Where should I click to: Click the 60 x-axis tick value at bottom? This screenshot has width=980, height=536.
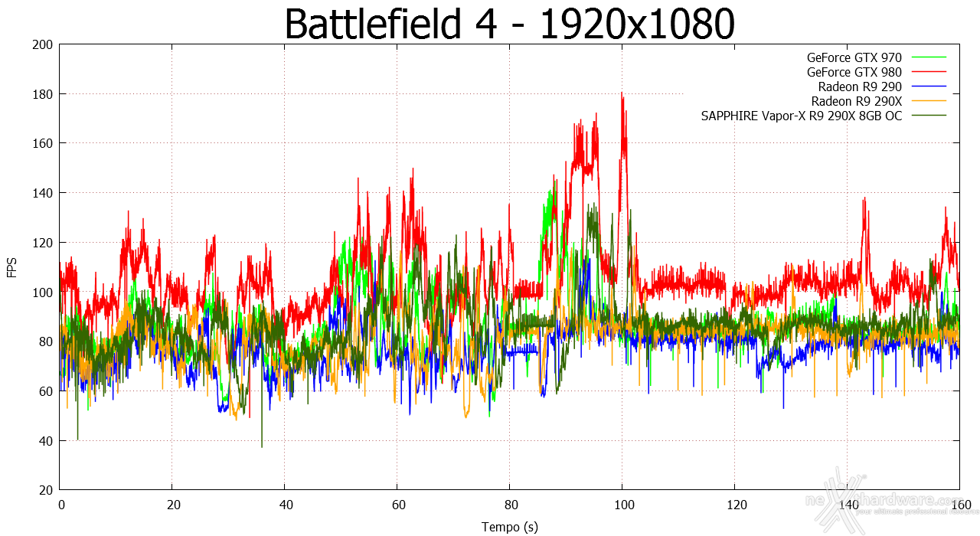click(397, 505)
